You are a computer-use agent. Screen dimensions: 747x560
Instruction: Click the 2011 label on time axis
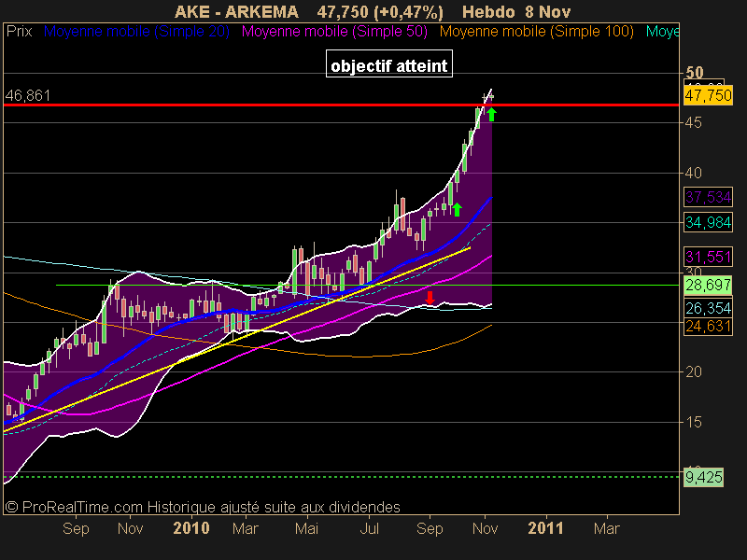pos(545,528)
